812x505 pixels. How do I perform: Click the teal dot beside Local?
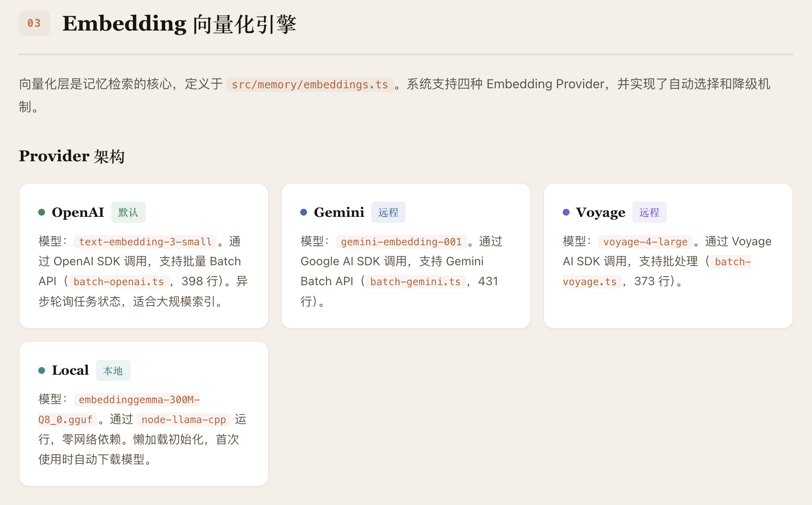[x=42, y=370]
